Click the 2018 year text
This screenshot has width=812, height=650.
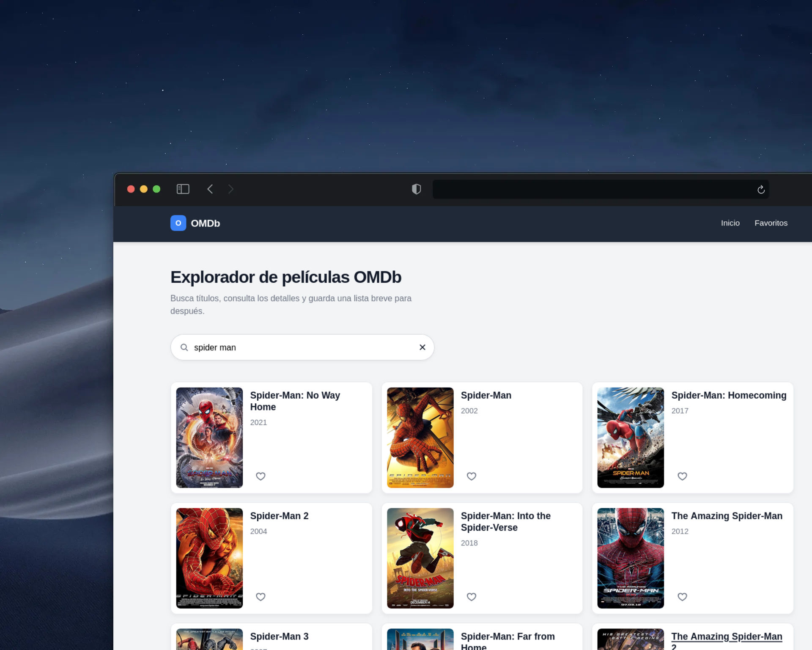pos(469,543)
